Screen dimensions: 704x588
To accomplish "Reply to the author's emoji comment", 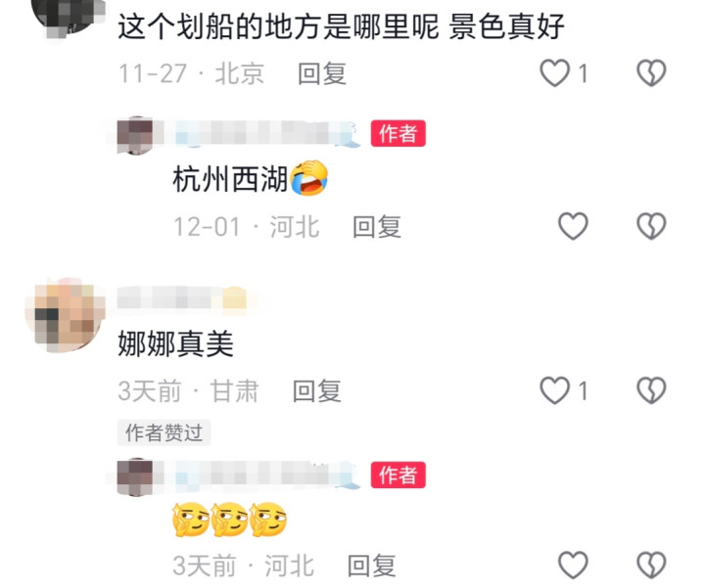I will click(372, 565).
